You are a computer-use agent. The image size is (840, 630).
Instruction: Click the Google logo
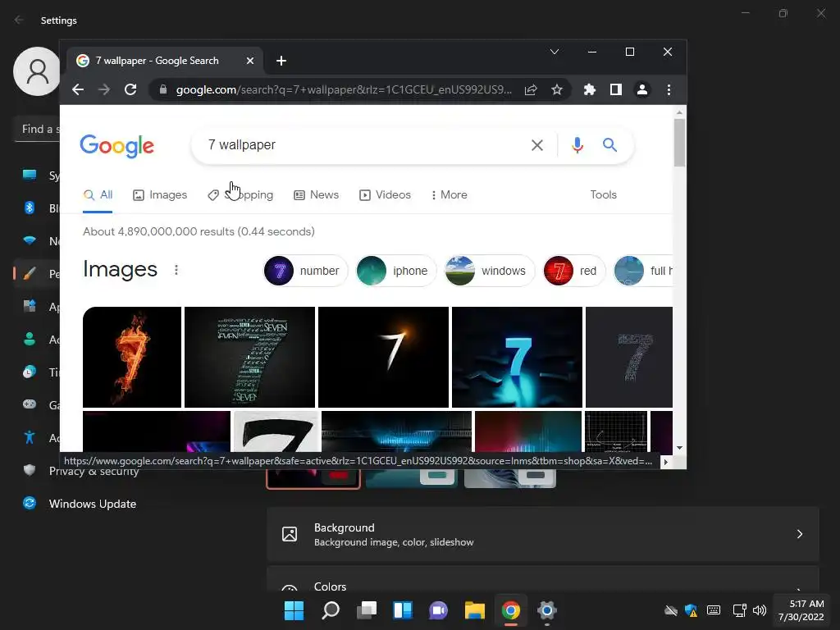coord(116,146)
